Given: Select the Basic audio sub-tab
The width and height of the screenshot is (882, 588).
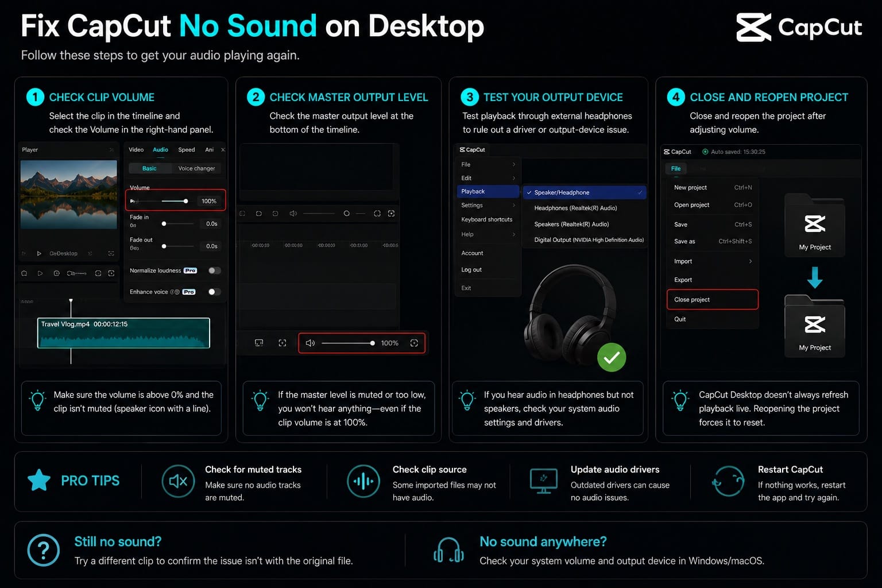Looking at the screenshot, I should point(149,168).
